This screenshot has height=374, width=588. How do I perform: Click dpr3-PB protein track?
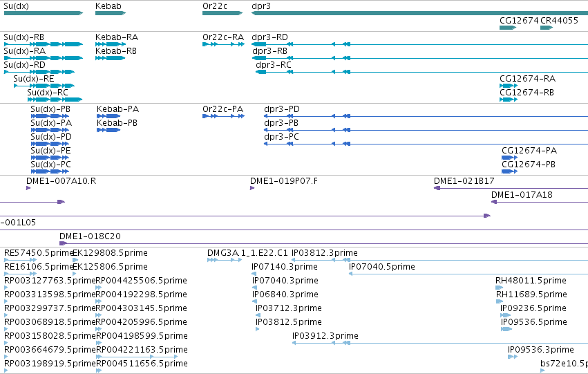tap(426, 130)
